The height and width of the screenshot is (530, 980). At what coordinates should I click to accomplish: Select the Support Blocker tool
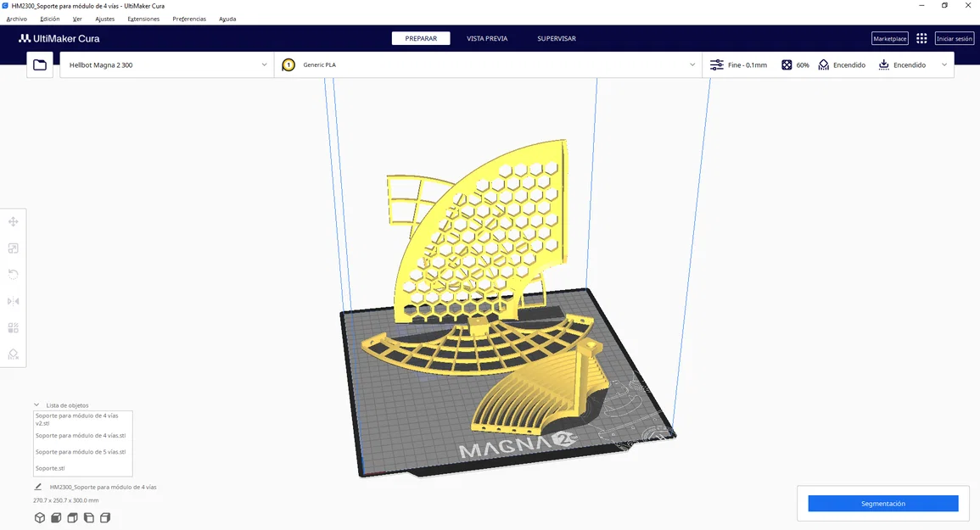click(13, 354)
